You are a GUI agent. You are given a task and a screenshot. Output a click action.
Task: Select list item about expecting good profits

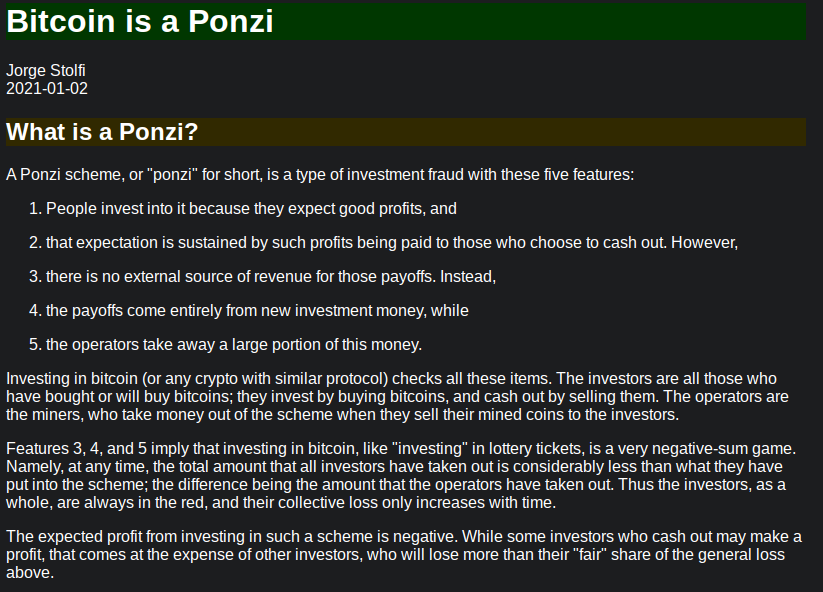[x=251, y=209]
